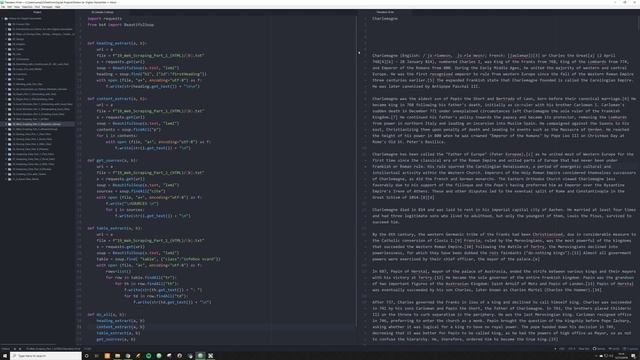Open the Help menu

tap(58, 7)
